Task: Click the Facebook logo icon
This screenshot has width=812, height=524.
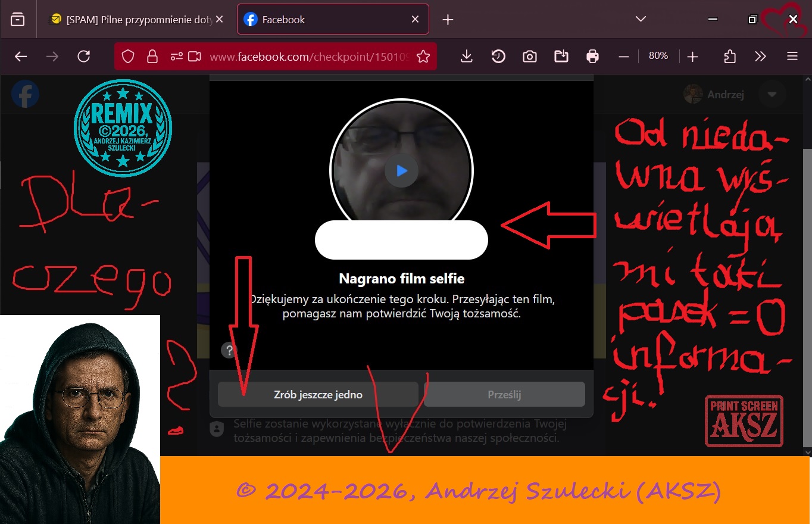Action: pos(26,94)
